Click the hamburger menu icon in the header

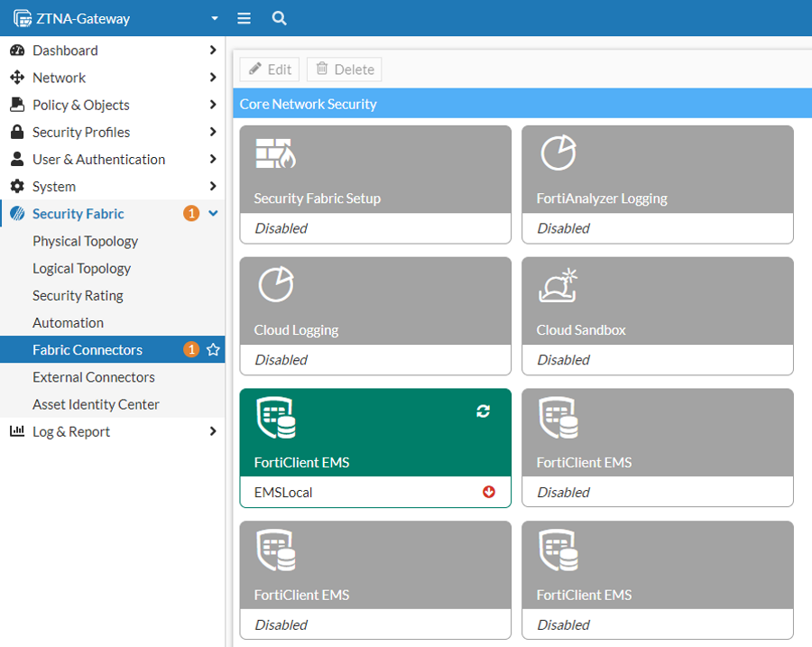(244, 17)
